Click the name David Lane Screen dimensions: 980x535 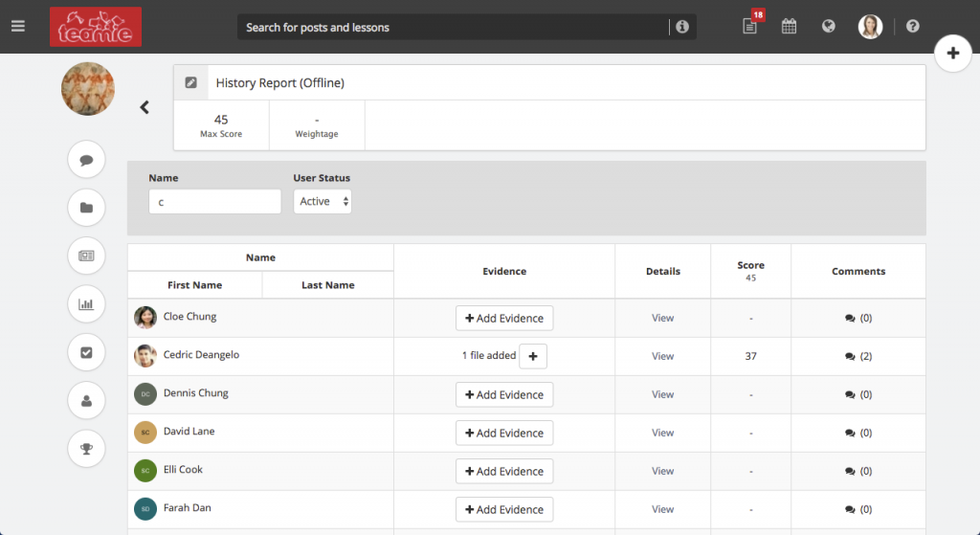point(189,431)
